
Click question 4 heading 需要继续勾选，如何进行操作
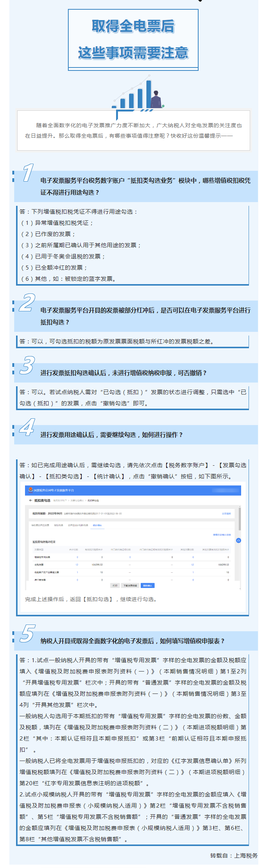pos(112,435)
